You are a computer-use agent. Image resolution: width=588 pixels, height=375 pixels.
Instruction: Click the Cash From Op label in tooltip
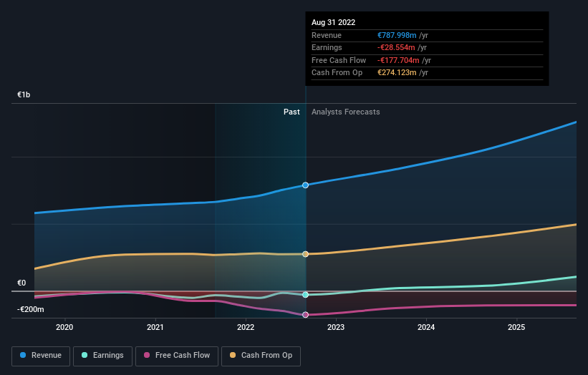[x=337, y=73]
